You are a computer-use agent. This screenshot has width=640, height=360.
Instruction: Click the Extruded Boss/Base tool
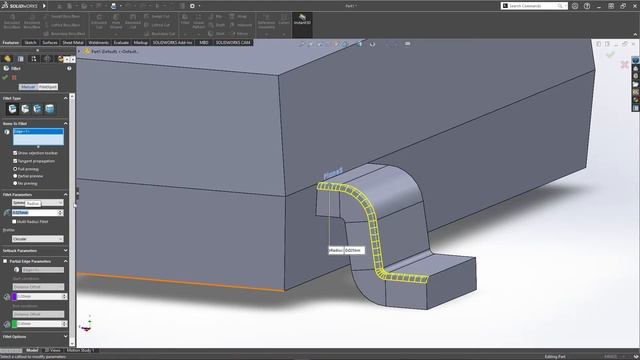[12, 21]
